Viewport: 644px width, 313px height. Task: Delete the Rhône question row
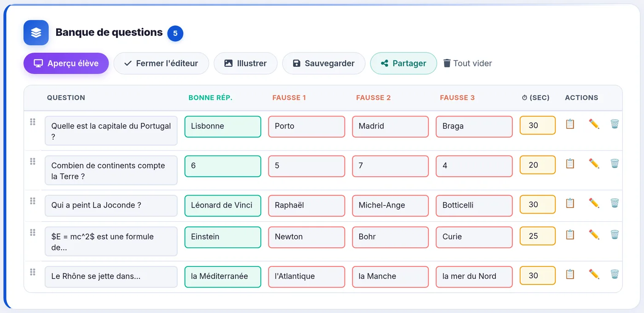[615, 274]
